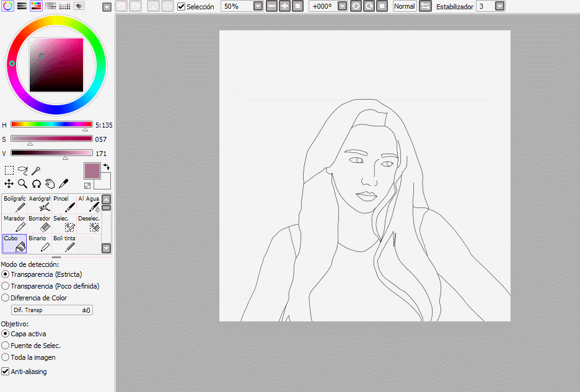
Task: Activate the magic wand selection tool
Action: click(x=37, y=170)
